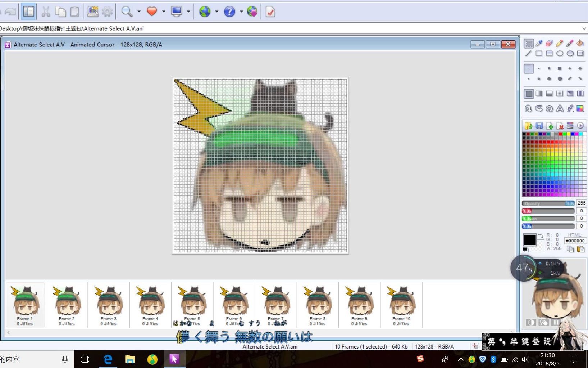Image resolution: width=588 pixels, height=368 pixels.
Task: Open the file path address dropdown
Action: click(x=584, y=28)
